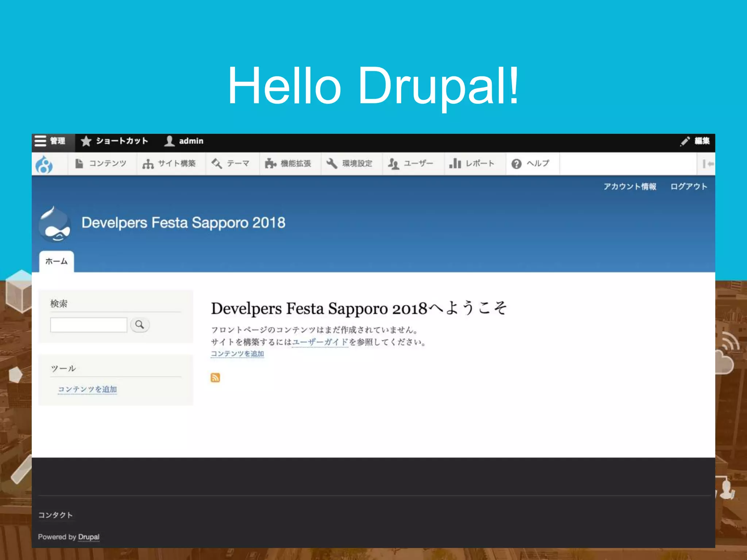747x560 pixels.
Task: Click the orange RSS feed icon
Action: pyautogui.click(x=215, y=378)
